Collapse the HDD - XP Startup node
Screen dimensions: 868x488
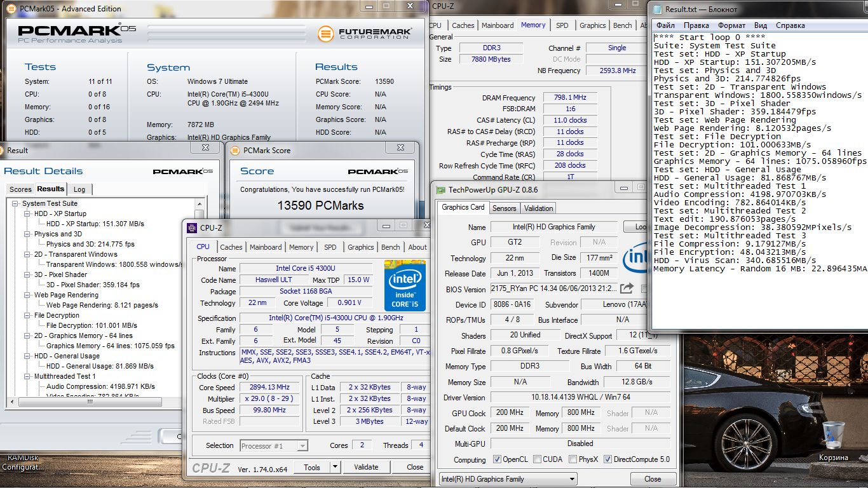point(27,214)
